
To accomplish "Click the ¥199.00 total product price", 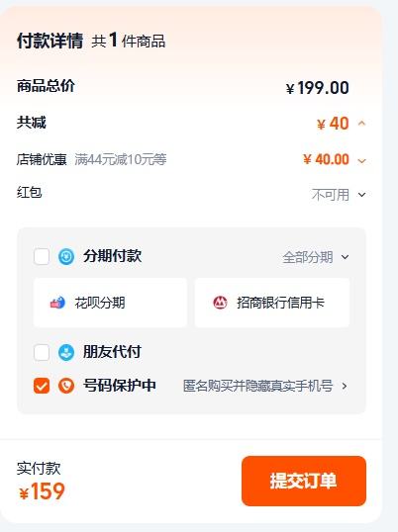I will [318, 88].
